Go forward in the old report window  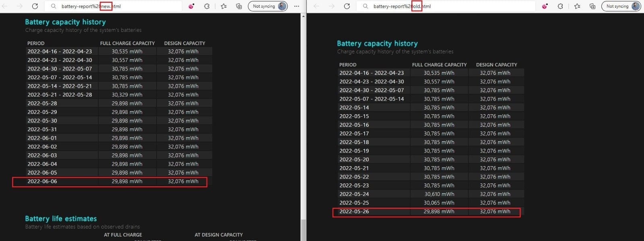(x=332, y=6)
